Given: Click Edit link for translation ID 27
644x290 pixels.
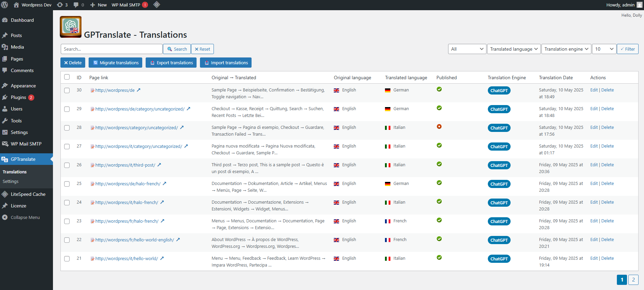Looking at the screenshot, I should tap(594, 146).
